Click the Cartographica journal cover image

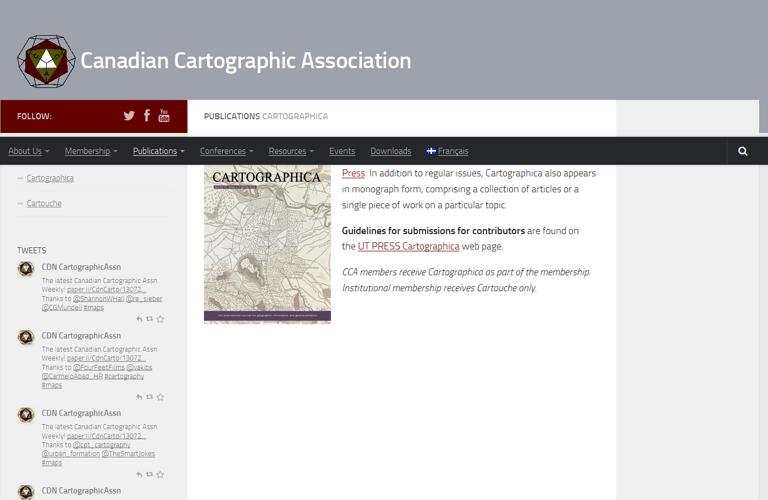(x=267, y=244)
